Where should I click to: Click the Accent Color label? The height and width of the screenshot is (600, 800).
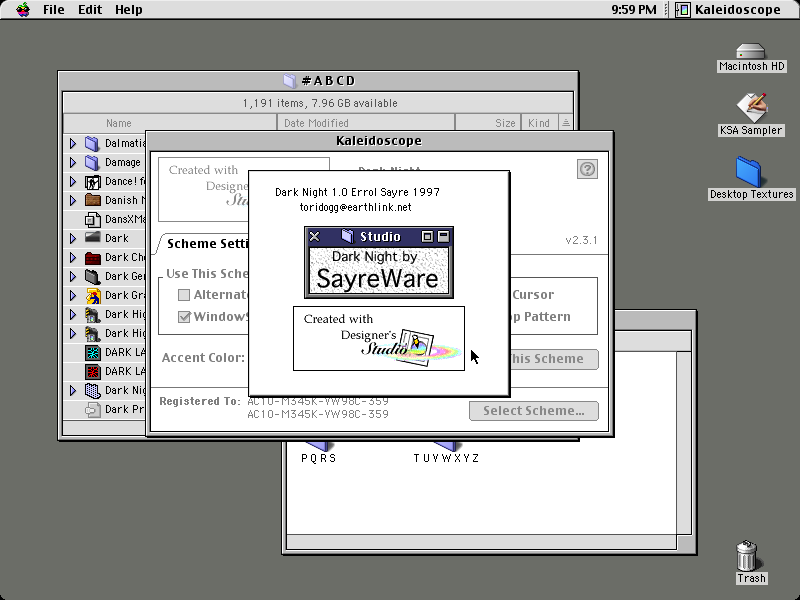(203, 358)
